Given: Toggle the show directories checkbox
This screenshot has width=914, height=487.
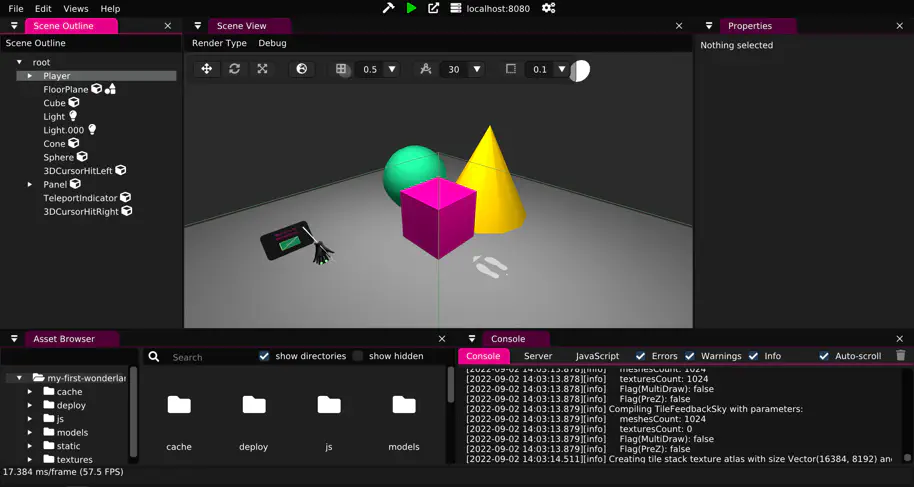Looking at the screenshot, I should (x=264, y=356).
